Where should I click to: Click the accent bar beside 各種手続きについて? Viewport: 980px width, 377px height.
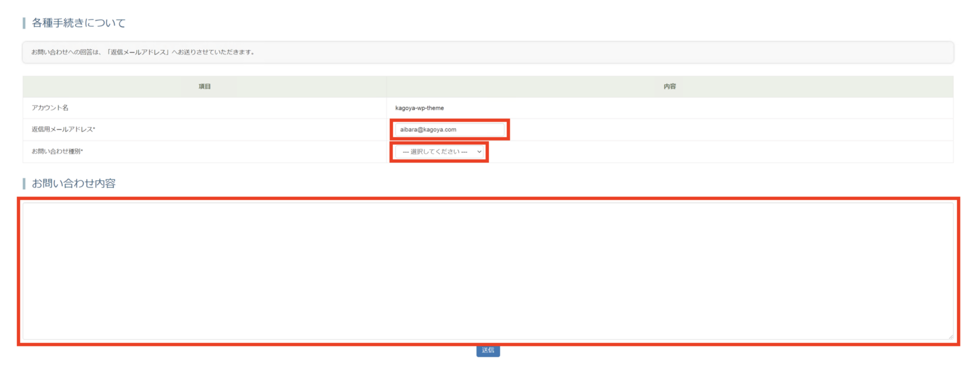pos(24,23)
